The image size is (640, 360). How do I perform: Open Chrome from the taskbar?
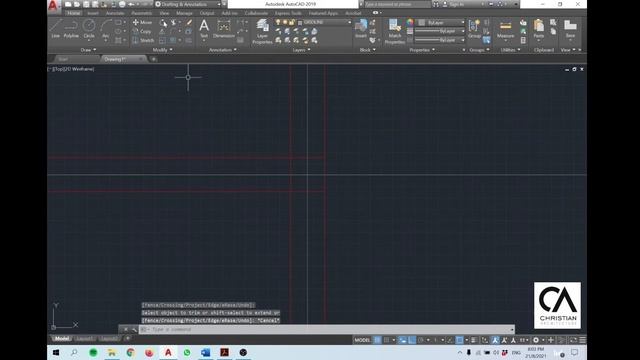pyautogui.click(x=131, y=353)
